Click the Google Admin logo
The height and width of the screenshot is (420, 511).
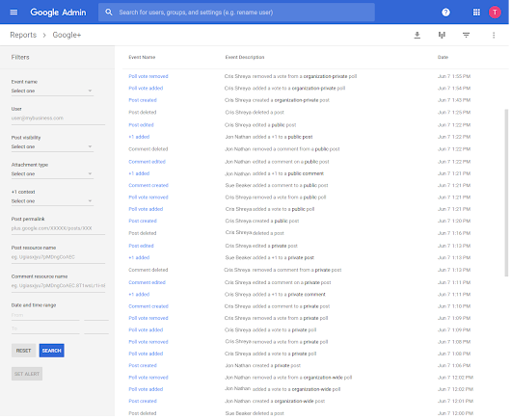tap(58, 13)
